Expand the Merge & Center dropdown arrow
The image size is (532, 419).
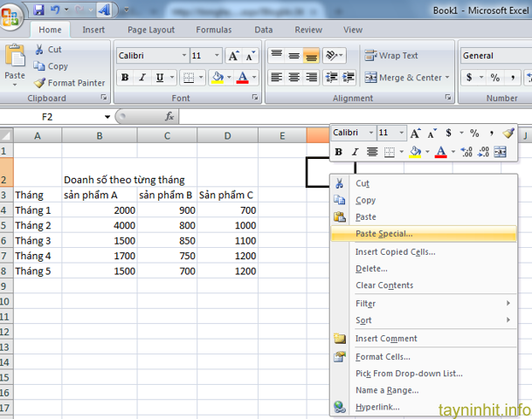447,78
